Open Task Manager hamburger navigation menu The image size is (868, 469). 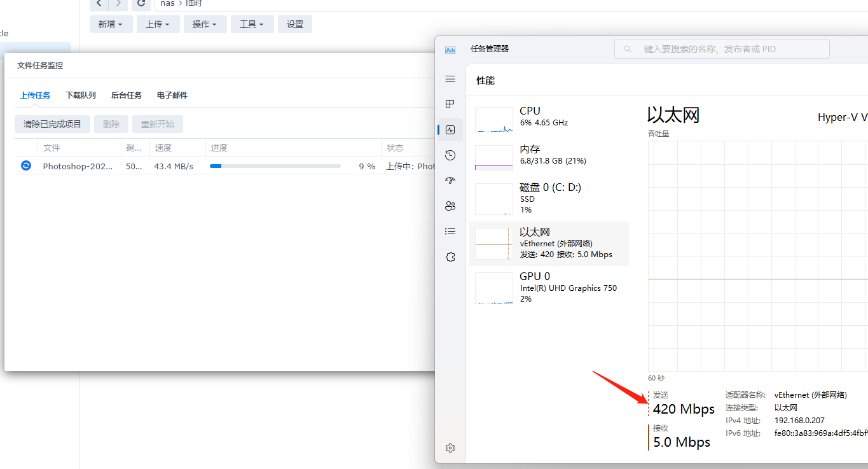coord(450,79)
